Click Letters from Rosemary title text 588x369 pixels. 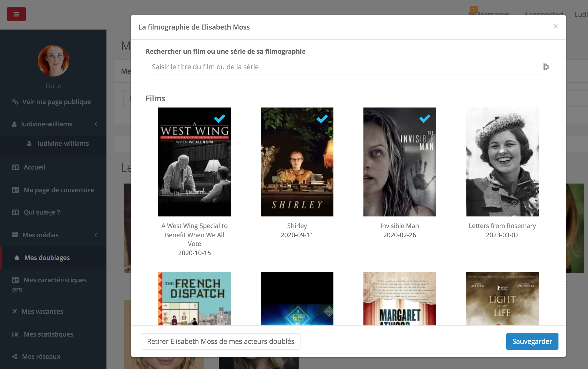coord(502,226)
